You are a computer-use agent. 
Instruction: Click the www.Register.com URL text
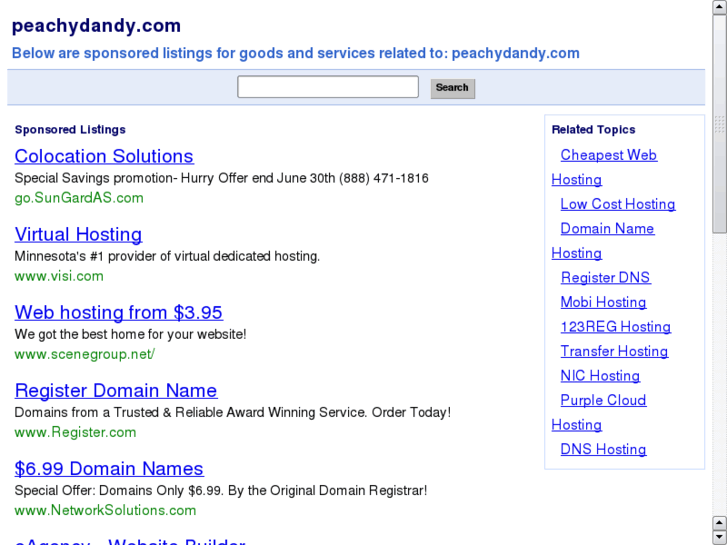click(x=75, y=432)
